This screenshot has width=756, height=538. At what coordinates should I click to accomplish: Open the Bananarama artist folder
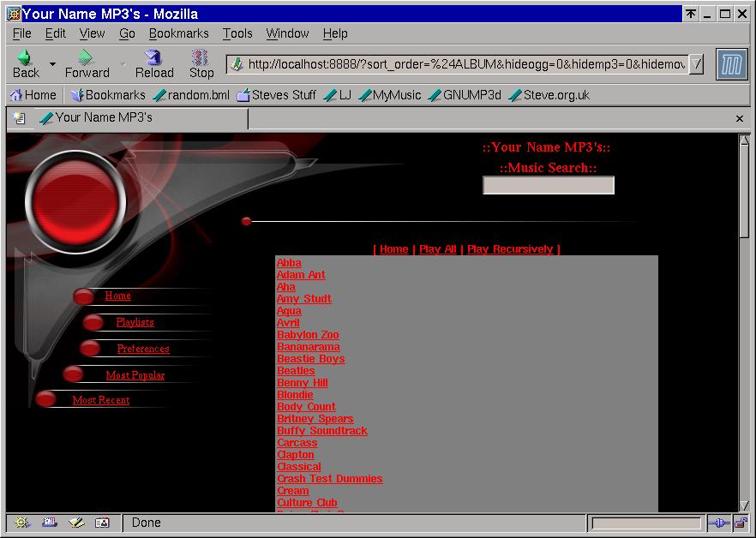(308, 347)
